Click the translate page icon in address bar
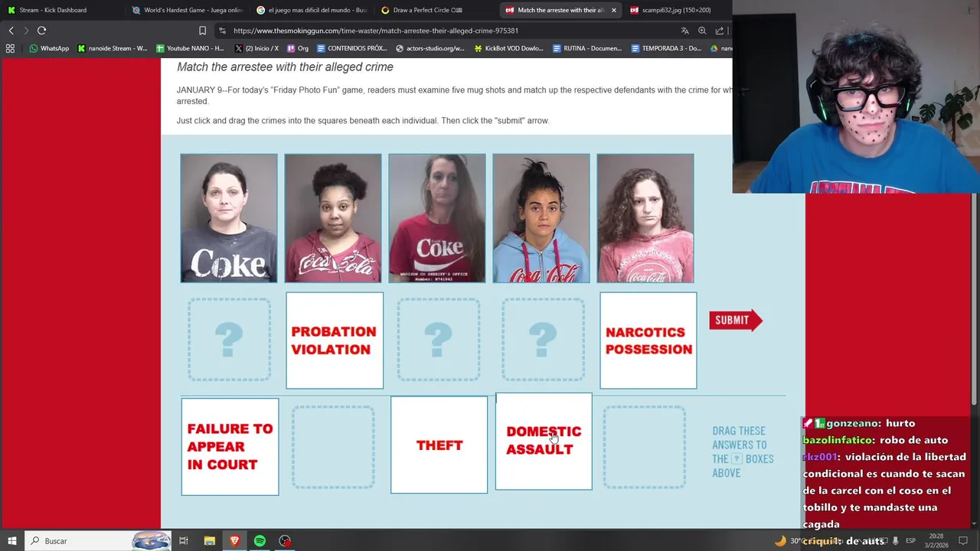 pyautogui.click(x=684, y=31)
